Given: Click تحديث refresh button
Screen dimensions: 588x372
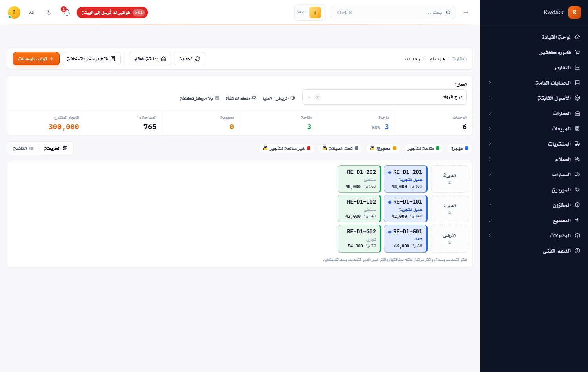Looking at the screenshot, I should (x=189, y=59).
